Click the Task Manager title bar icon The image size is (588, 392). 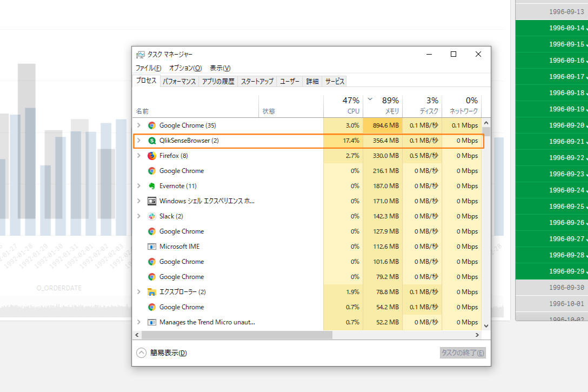pyautogui.click(x=141, y=55)
